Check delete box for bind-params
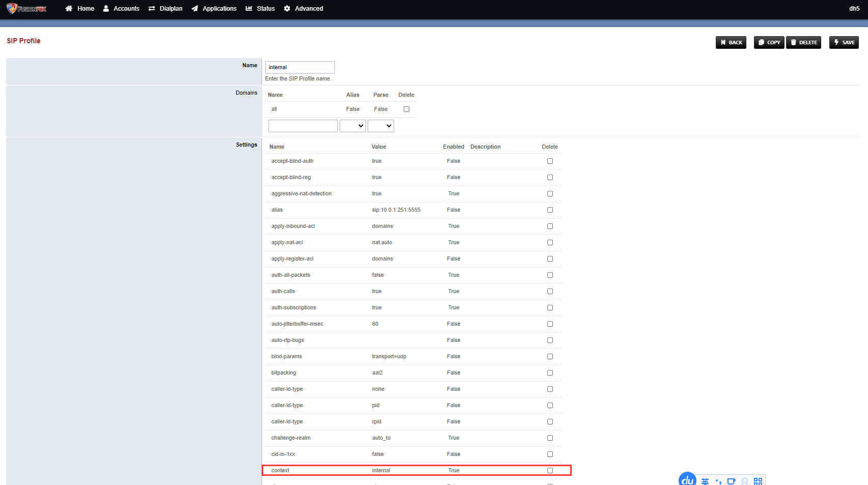This screenshot has height=485, width=868. tap(550, 357)
